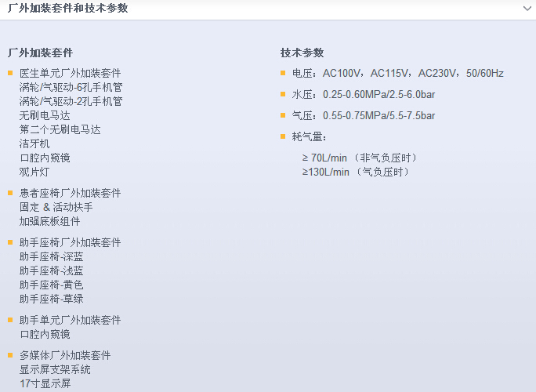Click the 技术参数 column heading
This screenshot has height=392, width=536.
click(302, 53)
